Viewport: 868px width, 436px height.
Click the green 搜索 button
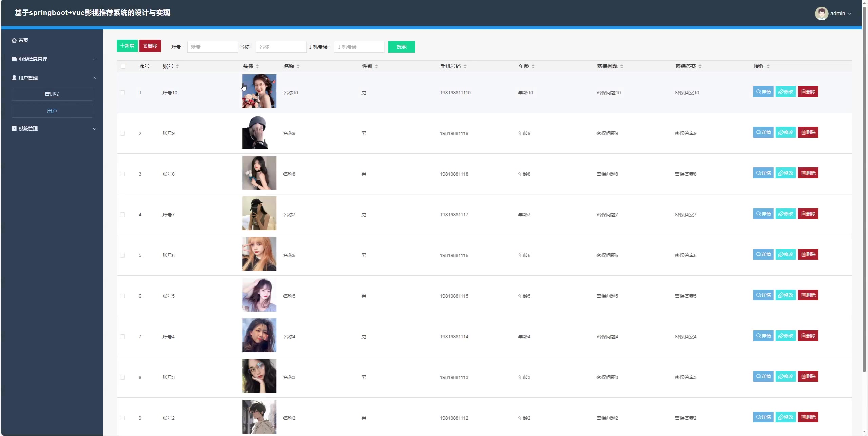pyautogui.click(x=401, y=47)
